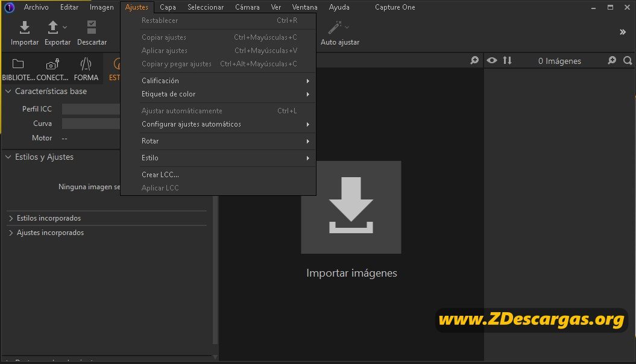Viewport: 636px width, 364px height.
Task: Open the Archivo menu
Action: coord(36,7)
